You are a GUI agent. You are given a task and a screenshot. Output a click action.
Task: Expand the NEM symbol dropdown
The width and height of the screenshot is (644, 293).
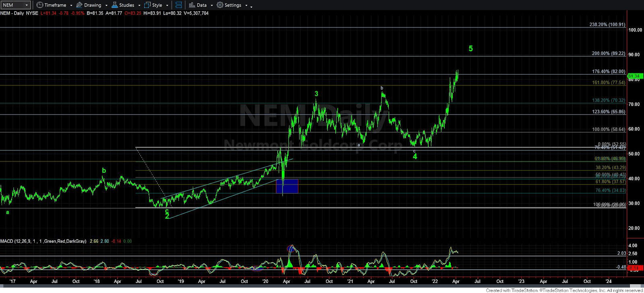point(27,5)
